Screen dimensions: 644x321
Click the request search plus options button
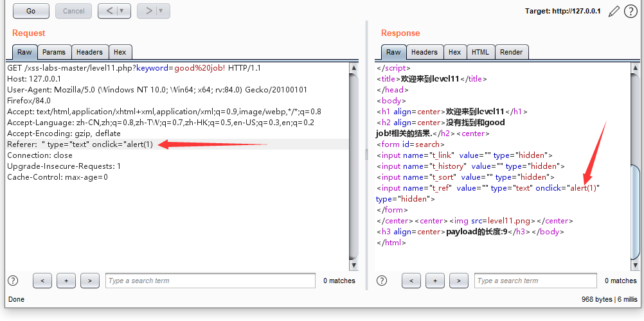[67, 281]
